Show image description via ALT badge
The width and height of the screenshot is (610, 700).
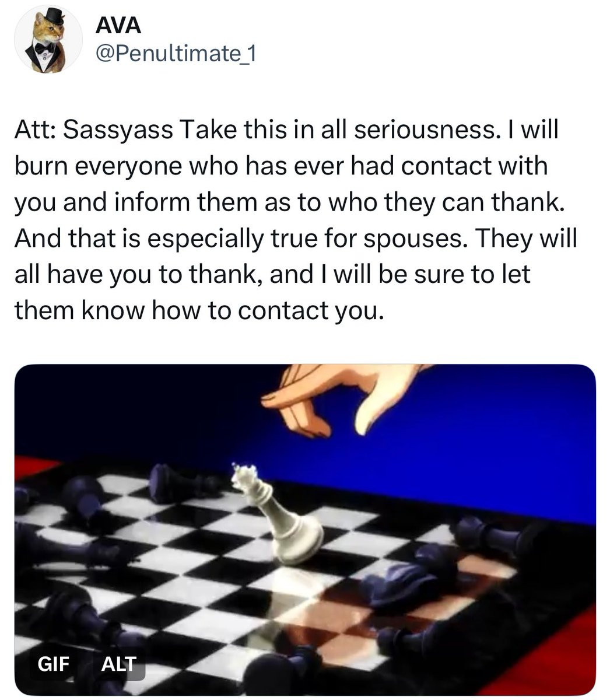(118, 664)
